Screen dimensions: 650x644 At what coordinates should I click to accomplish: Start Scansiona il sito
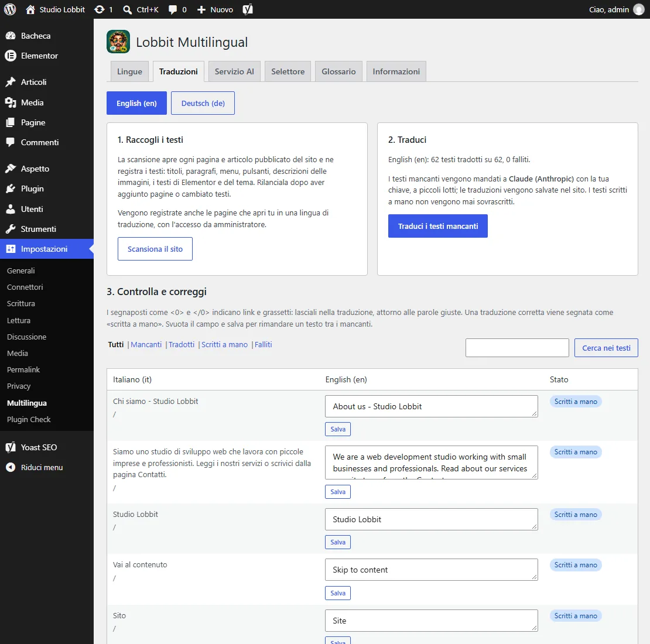click(x=155, y=249)
